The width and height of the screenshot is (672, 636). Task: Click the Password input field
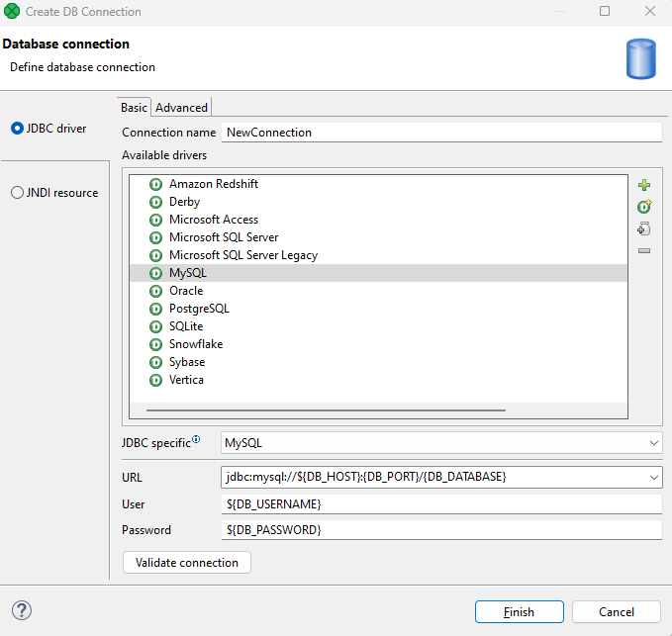(441, 530)
